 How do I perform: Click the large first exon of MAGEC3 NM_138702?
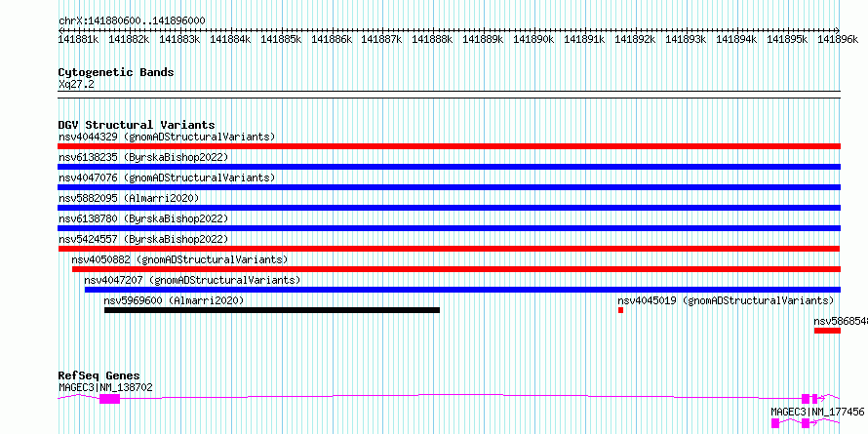point(109,399)
